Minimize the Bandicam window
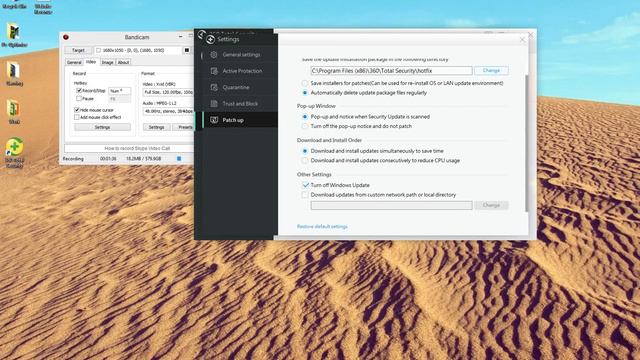Screen dimensions: 640x360 [181, 37]
